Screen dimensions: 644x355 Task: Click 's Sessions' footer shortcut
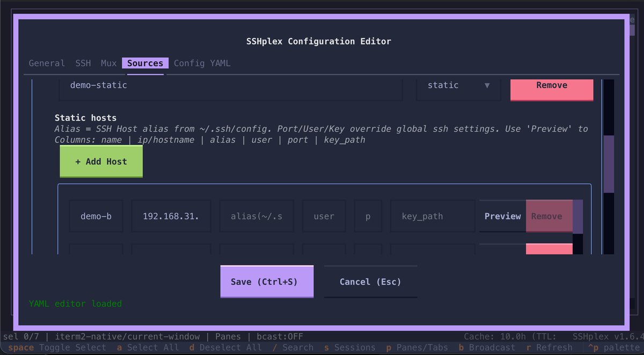[x=350, y=347]
